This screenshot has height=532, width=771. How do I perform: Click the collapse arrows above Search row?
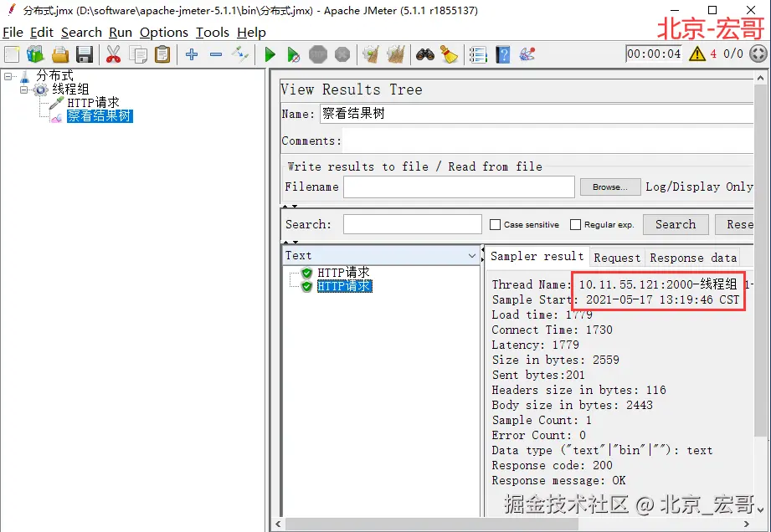pyautogui.click(x=290, y=207)
